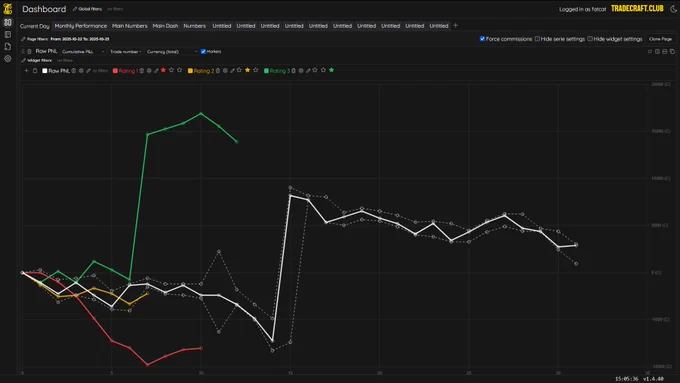Click the split-rows layout icon on widget header
Screen dimensions: 680x383
click(x=665, y=51)
